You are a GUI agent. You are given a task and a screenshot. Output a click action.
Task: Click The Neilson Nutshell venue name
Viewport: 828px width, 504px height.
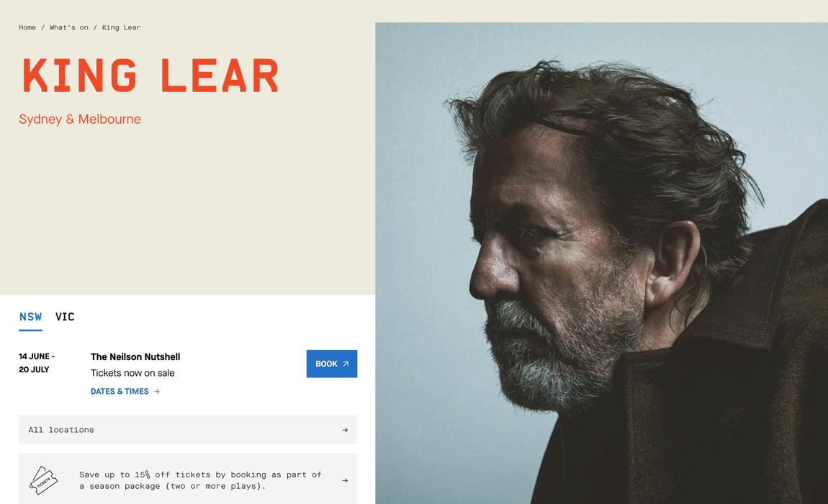pos(135,357)
